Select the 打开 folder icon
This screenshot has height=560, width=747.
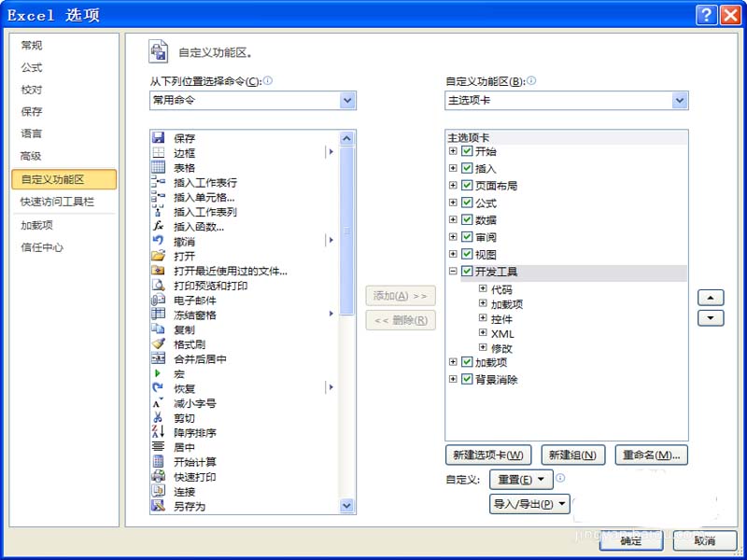(158, 256)
